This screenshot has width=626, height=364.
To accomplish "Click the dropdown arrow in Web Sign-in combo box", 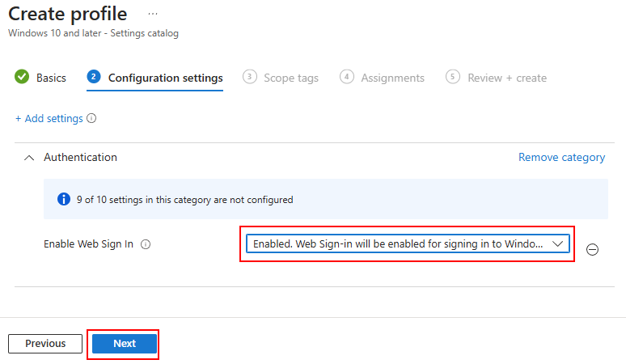I will pyautogui.click(x=558, y=243).
